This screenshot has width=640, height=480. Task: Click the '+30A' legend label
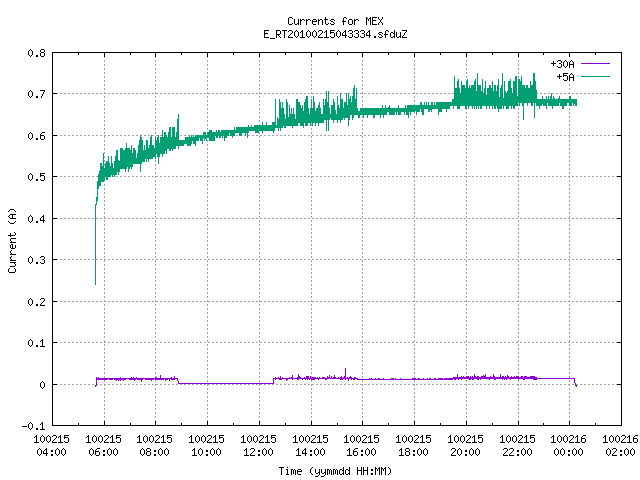tap(562, 64)
